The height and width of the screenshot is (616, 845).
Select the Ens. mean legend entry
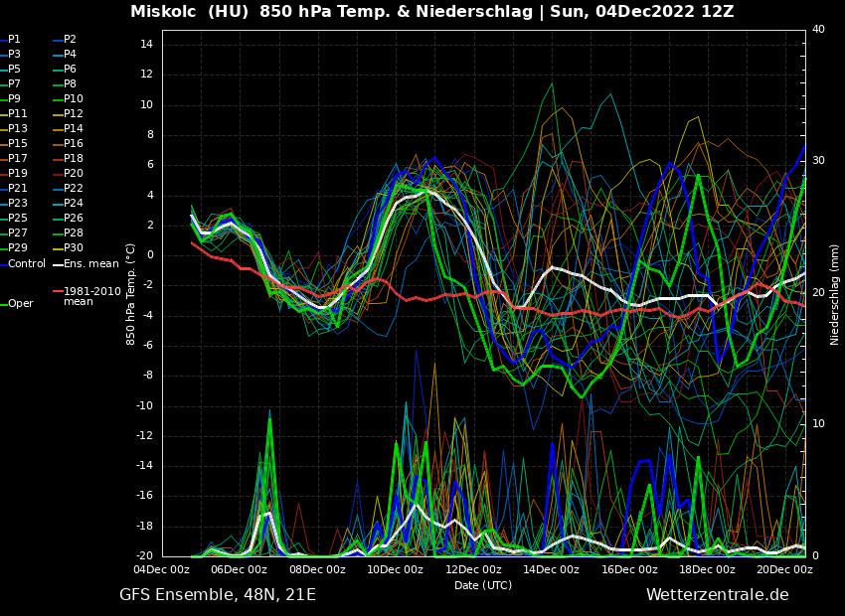pos(90,263)
